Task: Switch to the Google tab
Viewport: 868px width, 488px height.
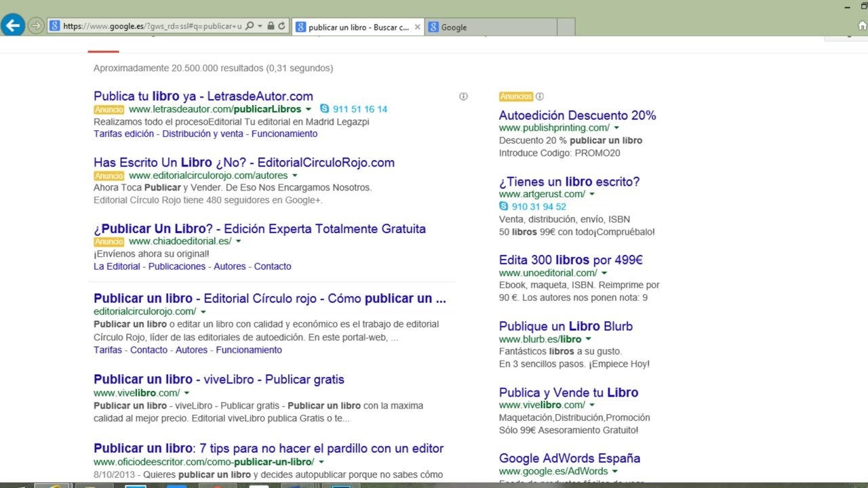Action: 492,27
